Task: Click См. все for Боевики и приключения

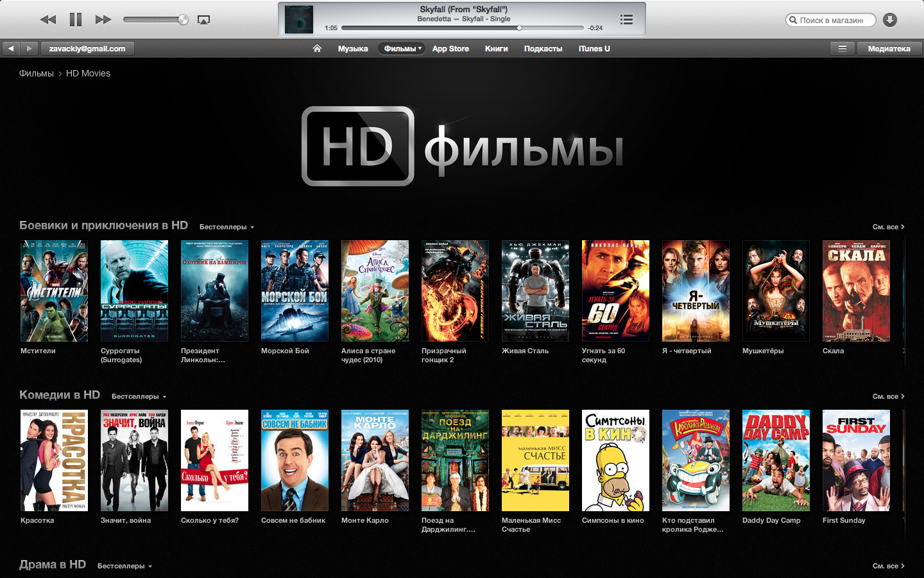Action: click(x=888, y=227)
